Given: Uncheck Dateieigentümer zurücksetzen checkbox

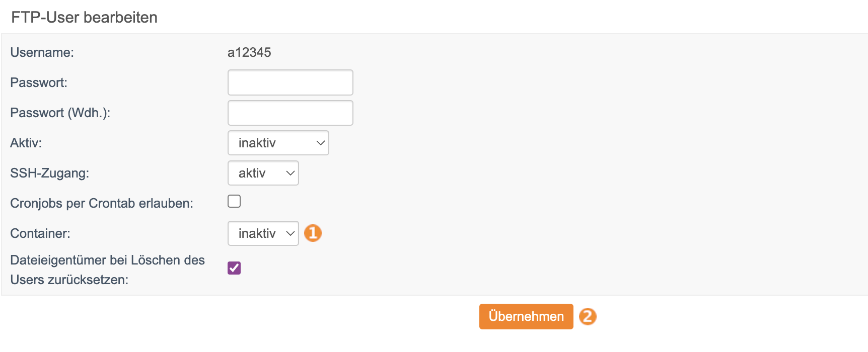Looking at the screenshot, I should click(x=234, y=268).
